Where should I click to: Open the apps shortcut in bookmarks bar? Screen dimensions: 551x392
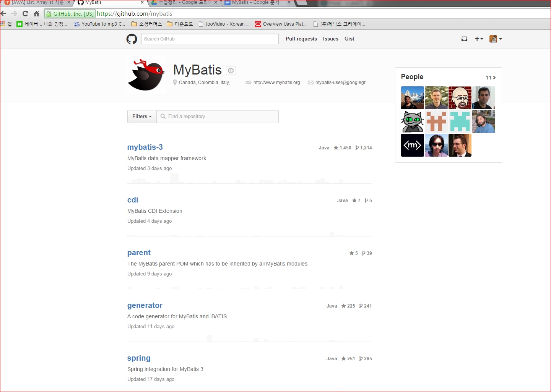click(x=7, y=24)
